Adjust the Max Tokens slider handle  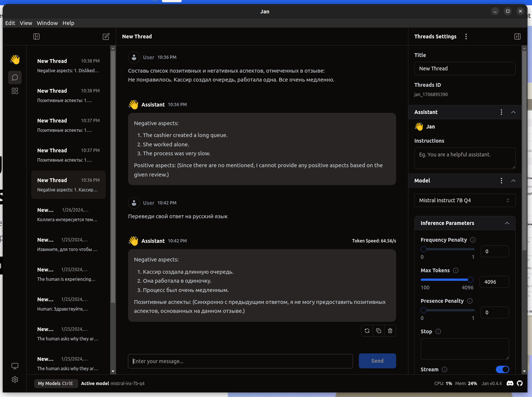471,280
